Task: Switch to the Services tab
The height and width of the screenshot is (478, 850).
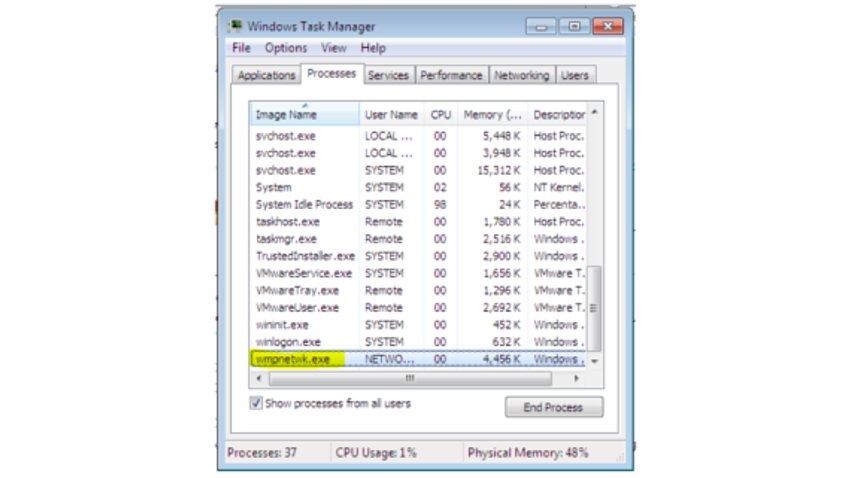Action: point(388,75)
